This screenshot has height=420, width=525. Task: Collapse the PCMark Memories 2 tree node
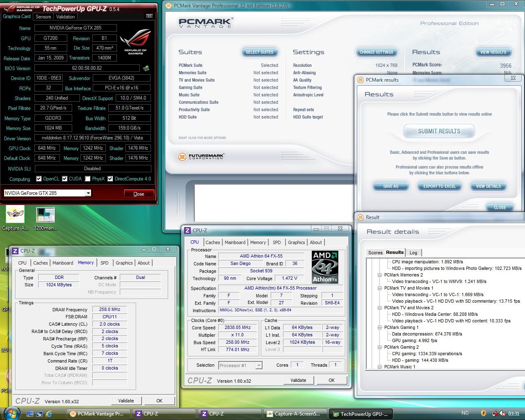click(380, 275)
